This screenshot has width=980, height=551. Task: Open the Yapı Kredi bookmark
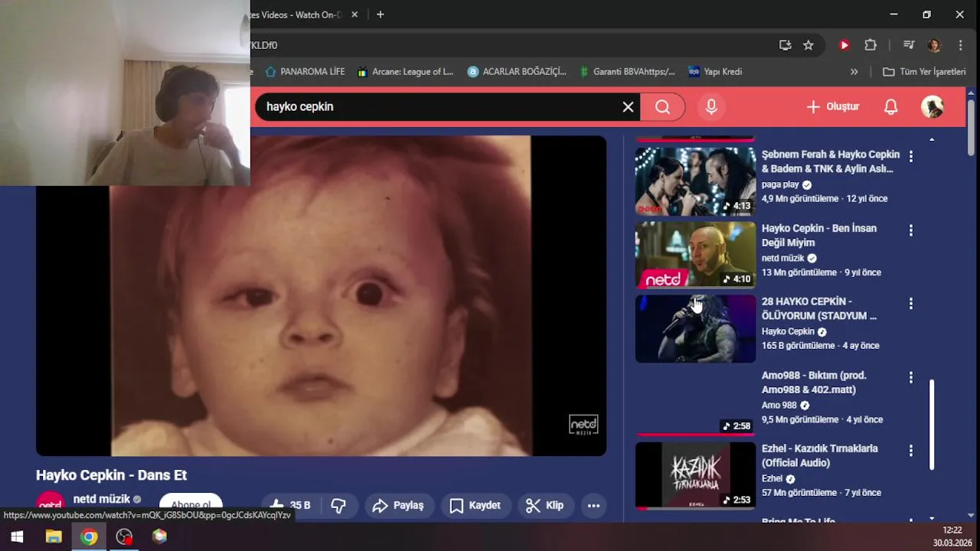point(715,72)
